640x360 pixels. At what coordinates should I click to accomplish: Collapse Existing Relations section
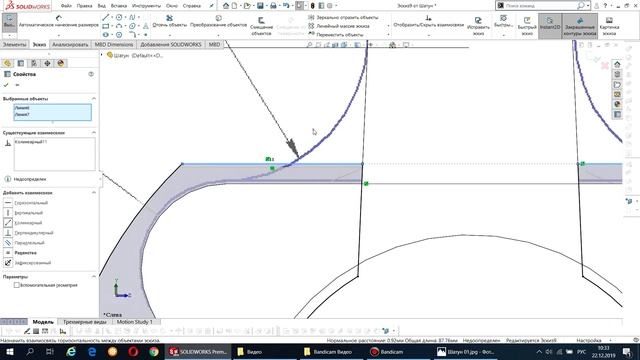[x=93, y=133]
